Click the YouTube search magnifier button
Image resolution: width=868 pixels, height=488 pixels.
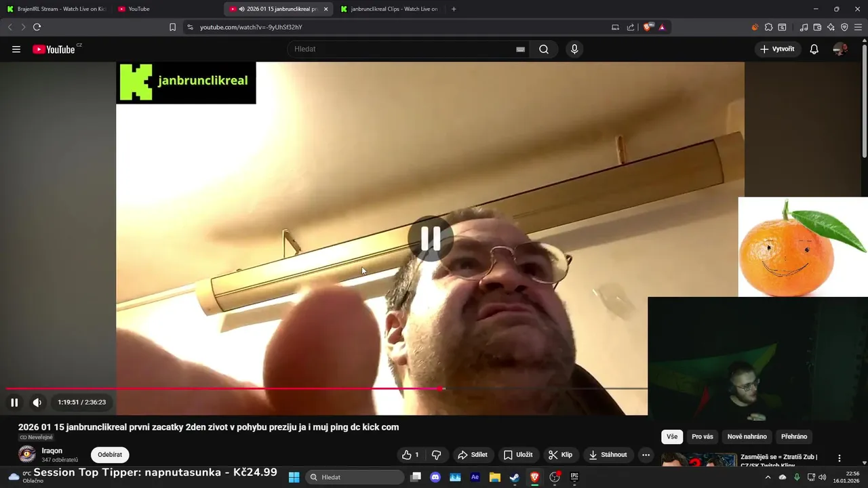click(x=544, y=49)
